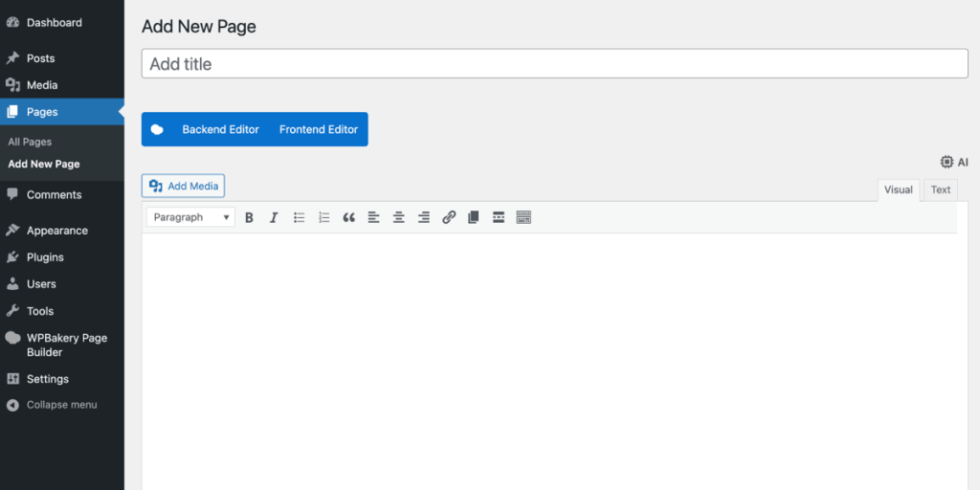Select Add New Page submenu item
Screen dimensions: 980x490
44,165
